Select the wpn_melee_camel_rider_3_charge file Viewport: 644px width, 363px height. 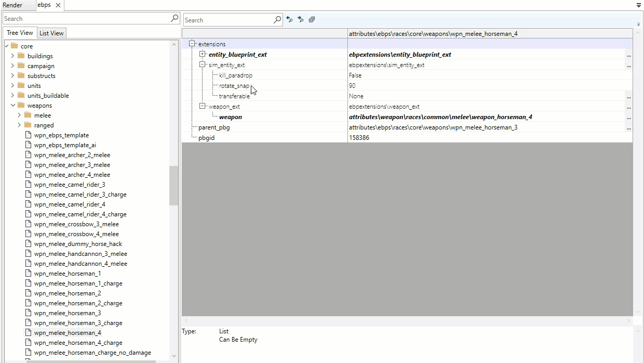(81, 195)
